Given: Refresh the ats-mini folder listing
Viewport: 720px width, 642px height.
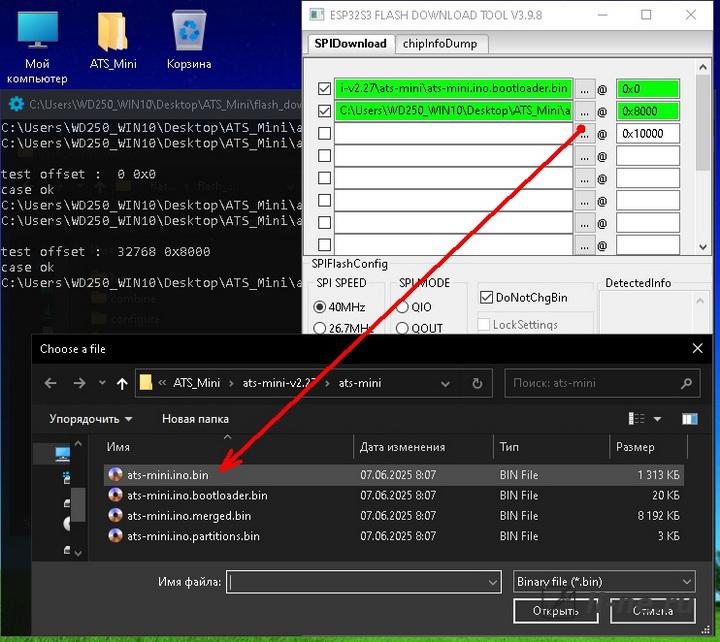Looking at the screenshot, I should click(x=477, y=383).
